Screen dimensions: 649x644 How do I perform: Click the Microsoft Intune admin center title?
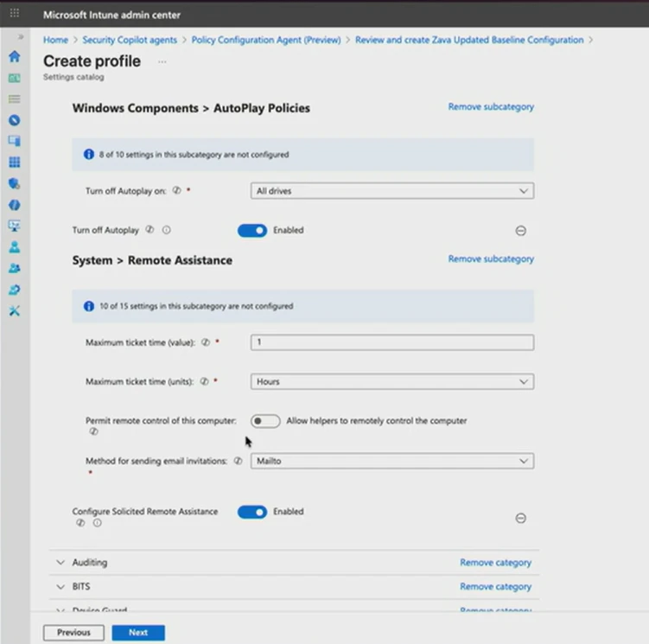pyautogui.click(x=111, y=15)
